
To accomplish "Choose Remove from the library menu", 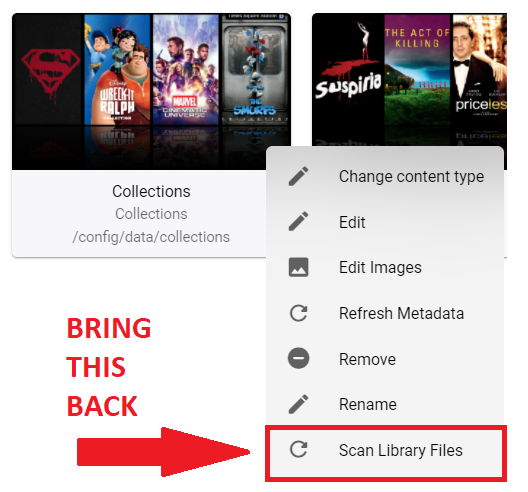I will [x=385, y=359].
